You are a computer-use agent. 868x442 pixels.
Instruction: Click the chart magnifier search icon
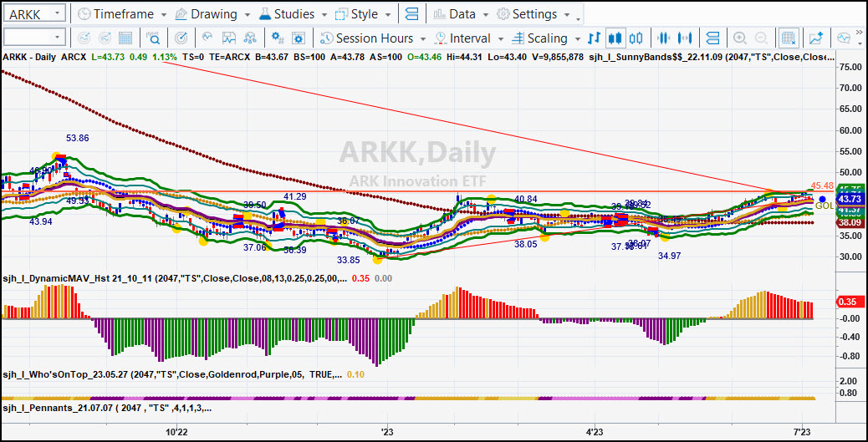click(x=153, y=38)
